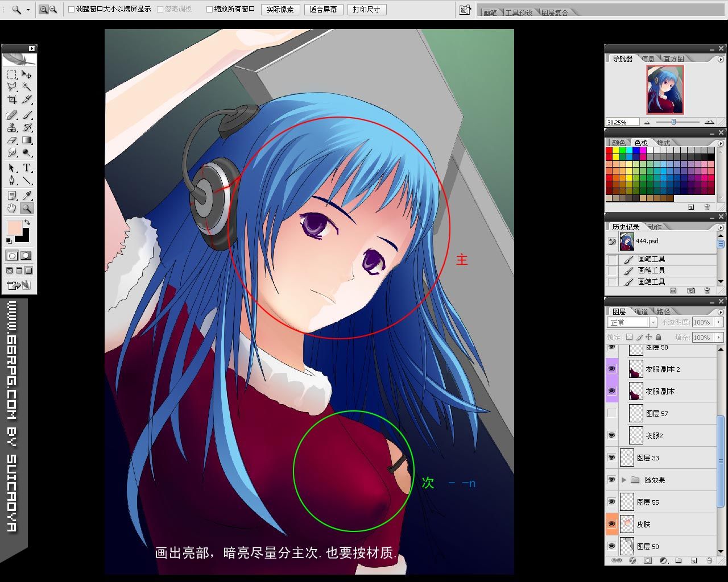Screen dimensions: 728x582
Task: Click the navigator zoom percentage field
Action: pos(623,122)
